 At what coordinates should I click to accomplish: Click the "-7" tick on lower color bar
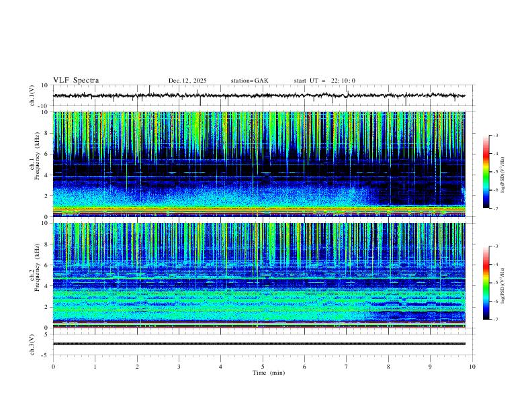[x=496, y=320]
